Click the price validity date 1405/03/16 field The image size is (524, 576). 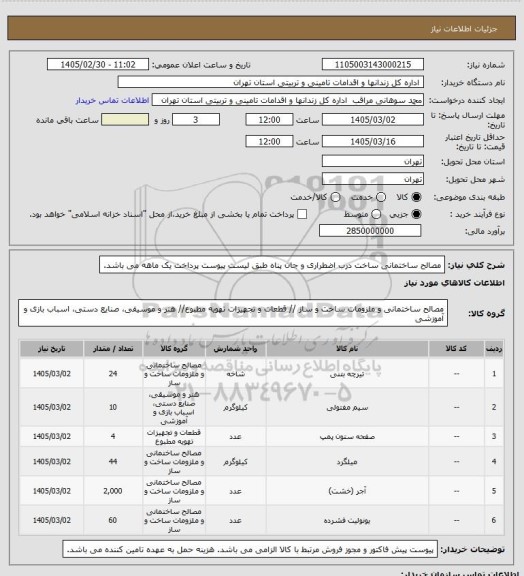(373, 141)
